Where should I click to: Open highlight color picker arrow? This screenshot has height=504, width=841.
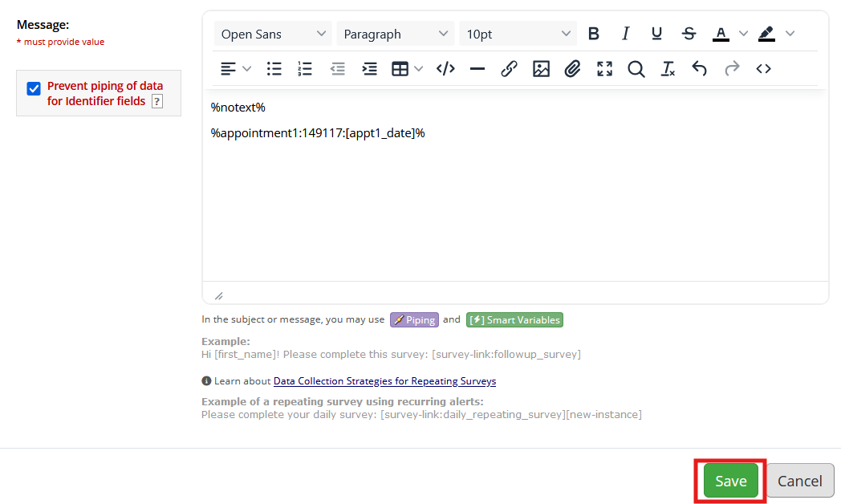[x=790, y=34]
